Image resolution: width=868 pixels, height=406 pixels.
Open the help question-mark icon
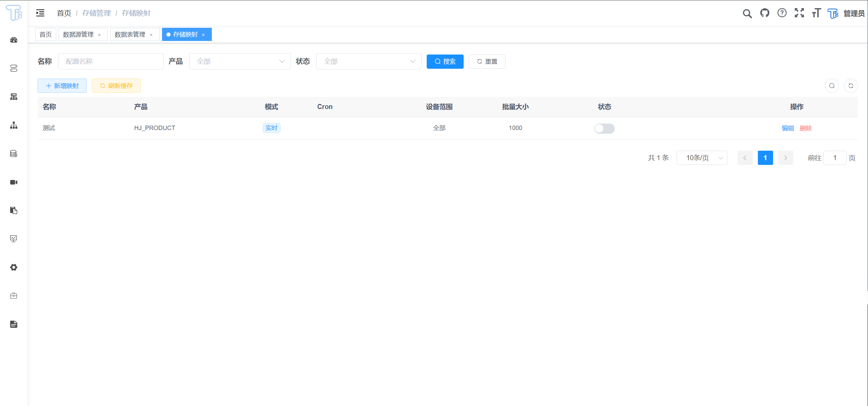[x=782, y=13]
